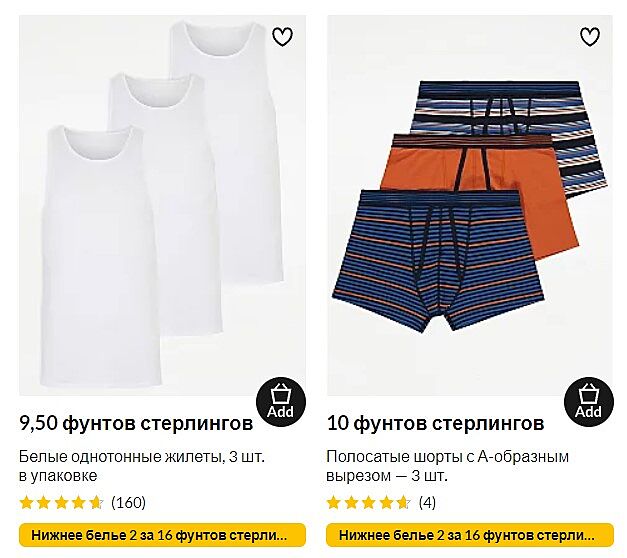
Task: Open the yellow 'Нижнее белье 2 за 16' offer under the shorts
Action: (x=470, y=535)
